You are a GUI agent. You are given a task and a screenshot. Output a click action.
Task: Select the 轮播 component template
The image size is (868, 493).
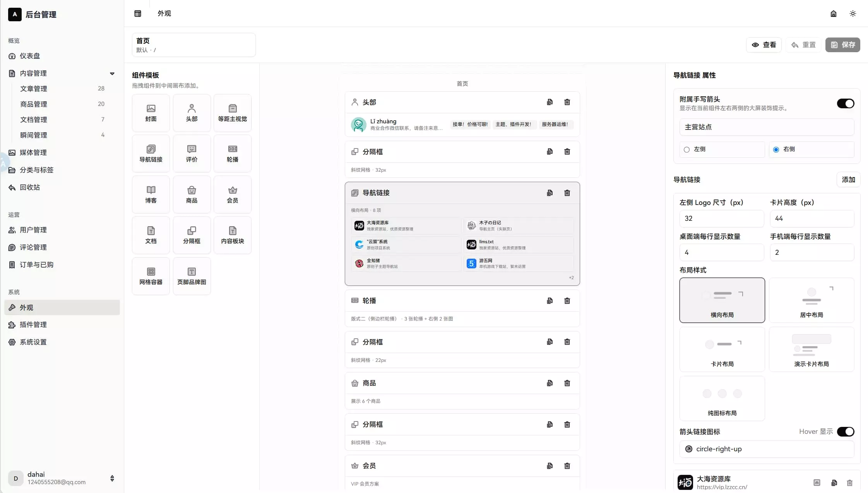(x=233, y=154)
